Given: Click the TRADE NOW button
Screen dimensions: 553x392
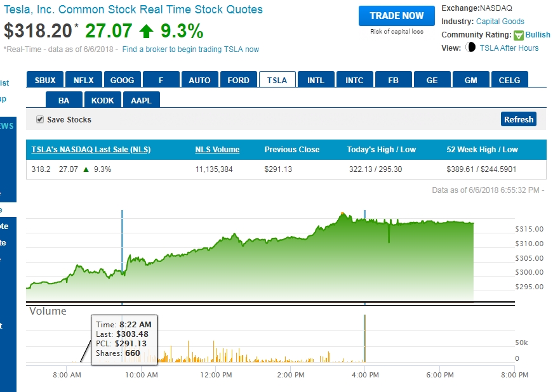Looking at the screenshot, I should (397, 15).
